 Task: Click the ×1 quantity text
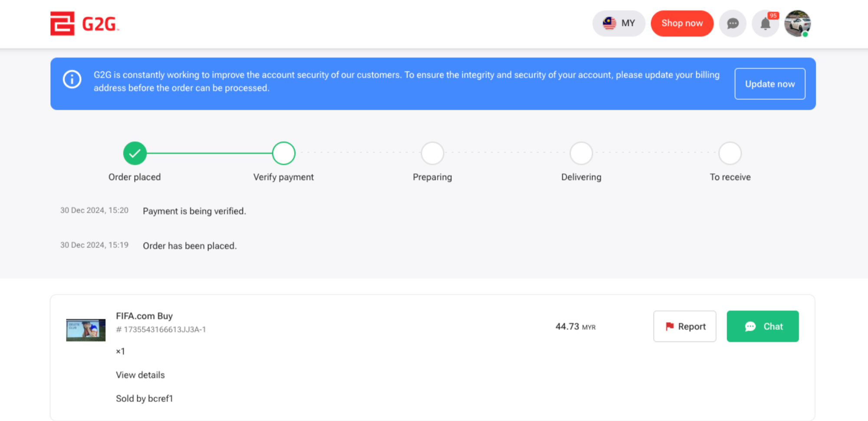pyautogui.click(x=120, y=351)
